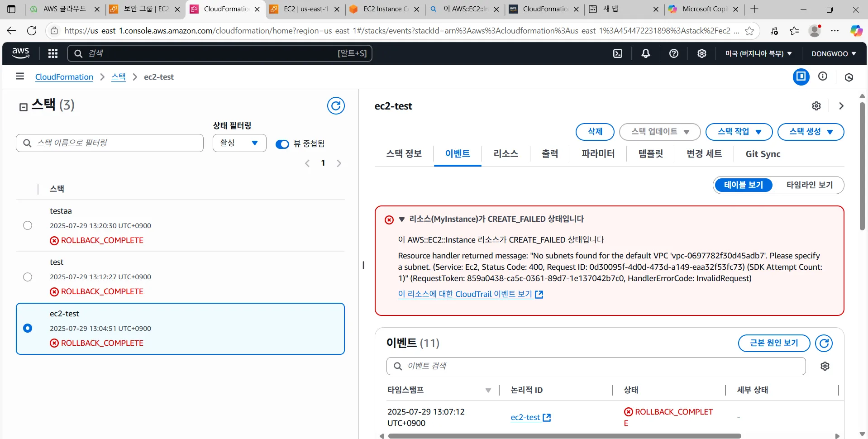Viewport: 868px width, 439px height.
Task: Switch to timeline view (타임라인 보기)
Action: point(809,185)
